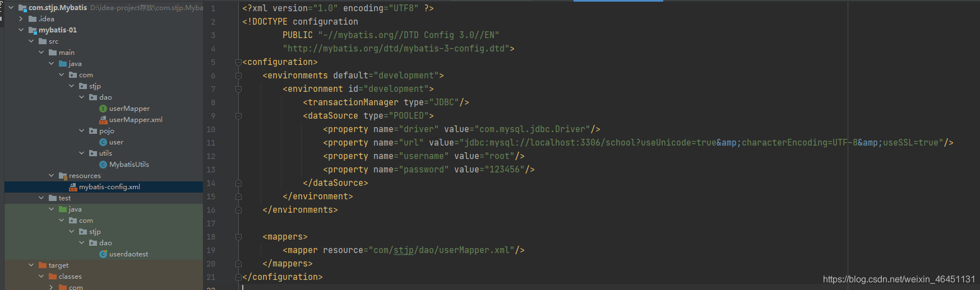The width and height of the screenshot is (980, 290).
Task: Click line number 11 in the gutter
Action: (x=211, y=143)
